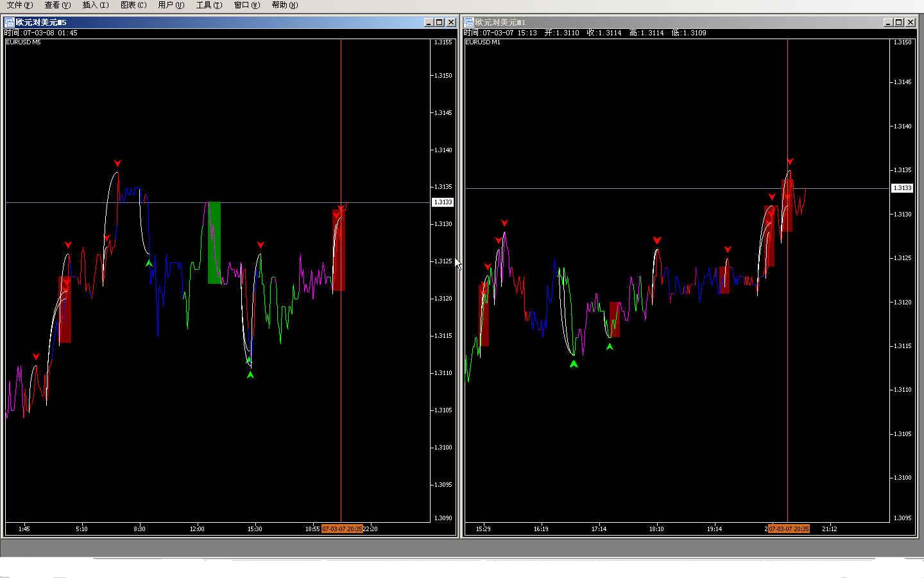Click the 21:12 time axis label
Image resolution: width=924 pixels, height=578 pixels.
(829, 529)
